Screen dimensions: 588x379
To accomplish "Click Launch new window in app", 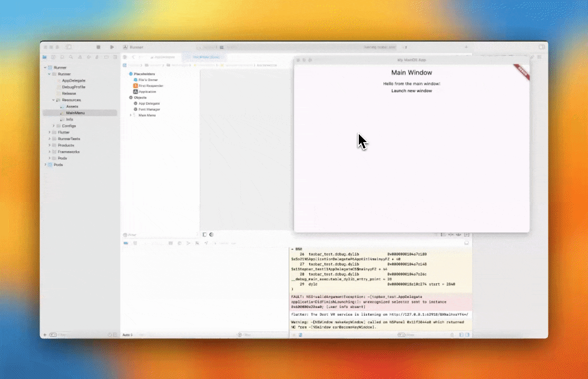I will point(411,91).
